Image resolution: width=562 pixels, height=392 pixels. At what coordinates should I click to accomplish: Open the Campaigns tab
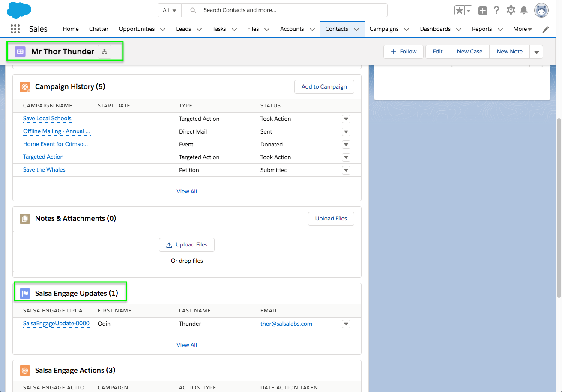(x=384, y=29)
